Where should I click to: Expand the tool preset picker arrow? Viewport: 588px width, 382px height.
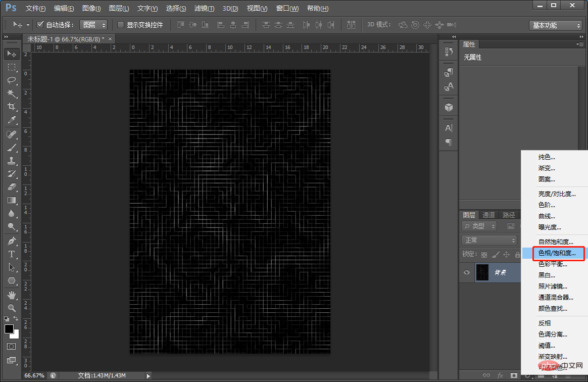click(28, 25)
